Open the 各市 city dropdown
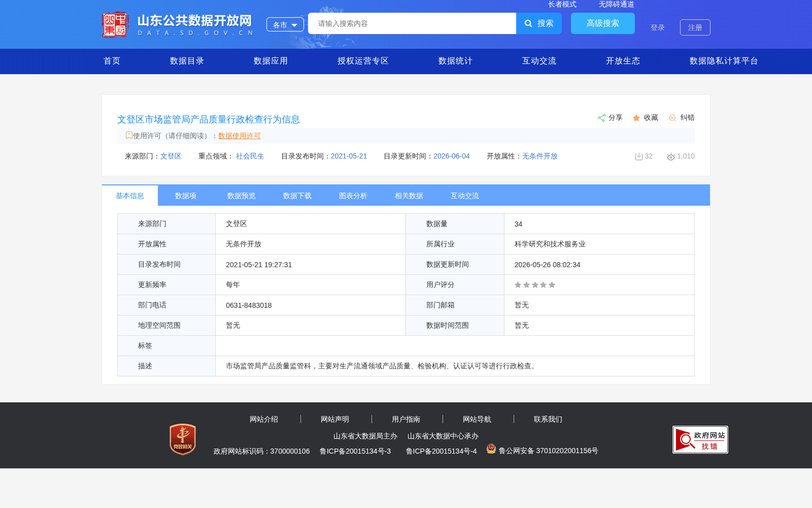This screenshot has height=508, width=812. 285,24
